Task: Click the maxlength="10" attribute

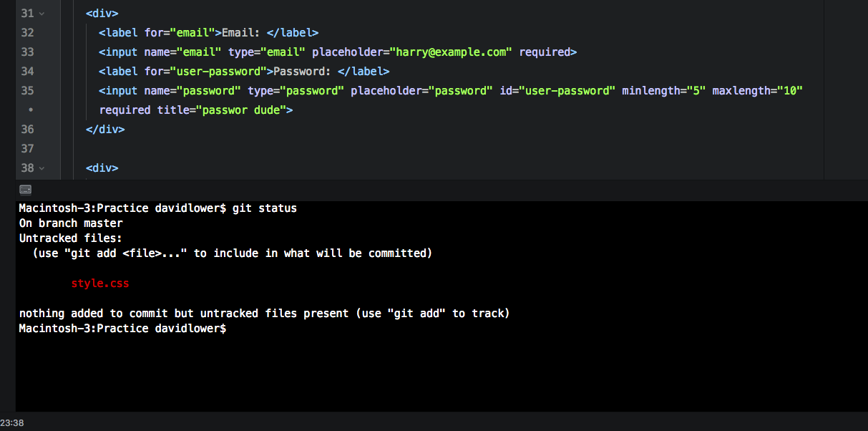Action: [x=758, y=91]
